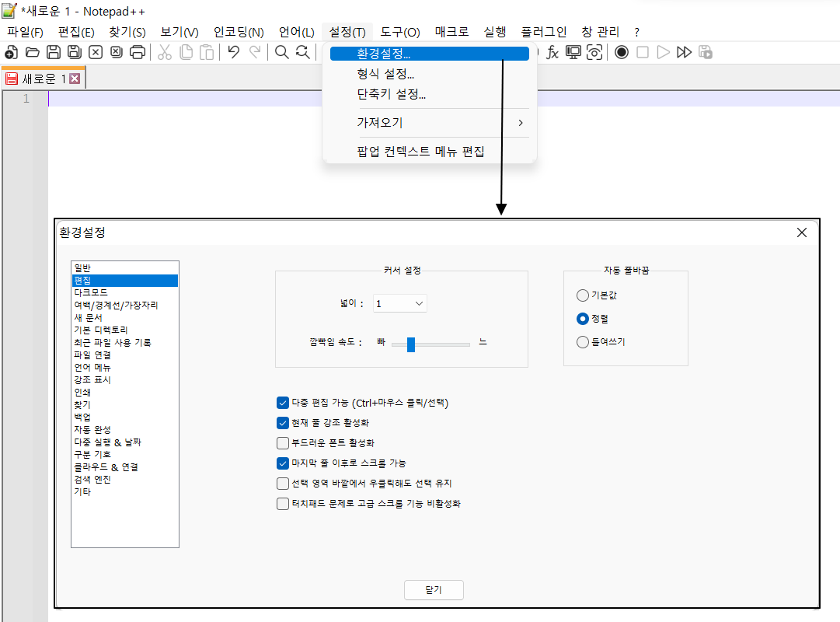This screenshot has height=622, width=840.
Task: Select the 기본값 radio button
Action: pos(583,295)
